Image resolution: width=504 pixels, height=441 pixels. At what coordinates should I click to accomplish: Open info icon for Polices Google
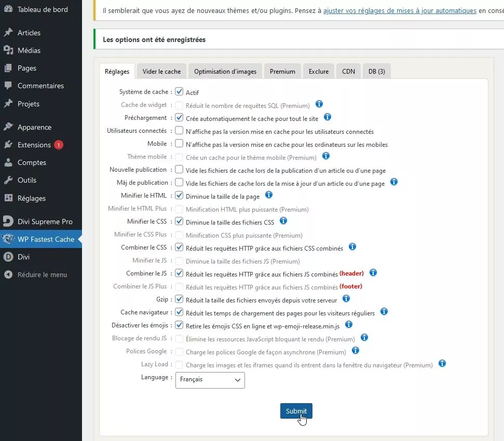tap(355, 350)
